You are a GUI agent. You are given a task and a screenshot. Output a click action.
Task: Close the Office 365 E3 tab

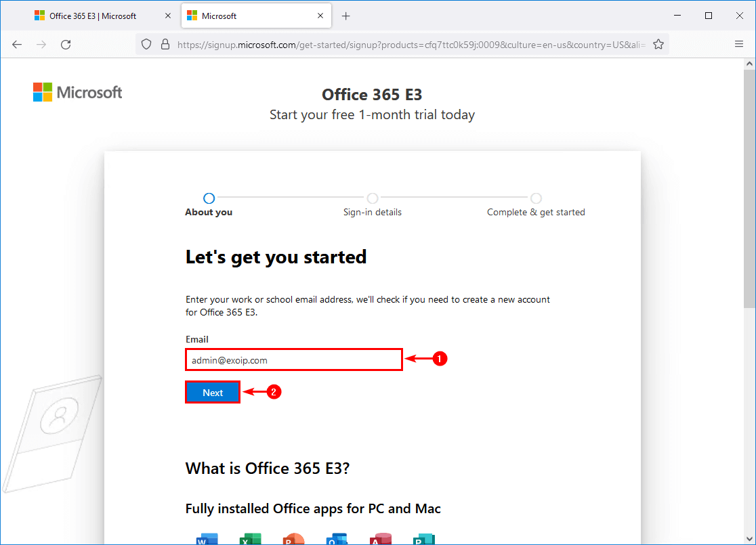pyautogui.click(x=168, y=16)
